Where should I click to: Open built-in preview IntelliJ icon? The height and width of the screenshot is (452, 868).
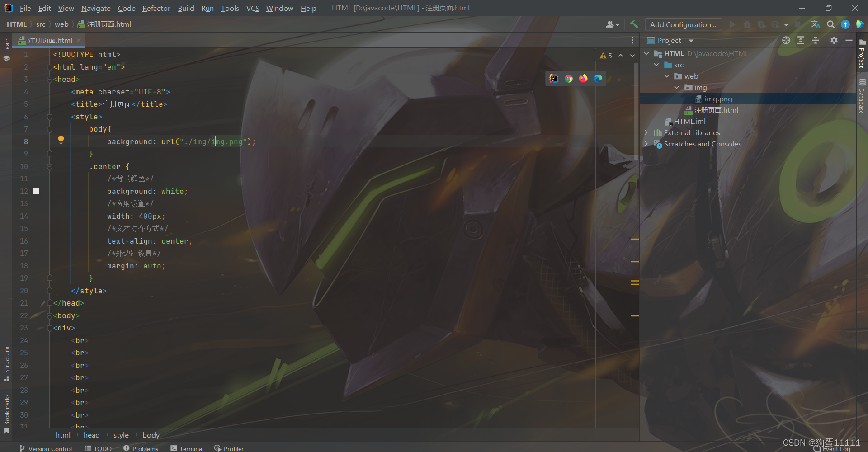point(554,79)
